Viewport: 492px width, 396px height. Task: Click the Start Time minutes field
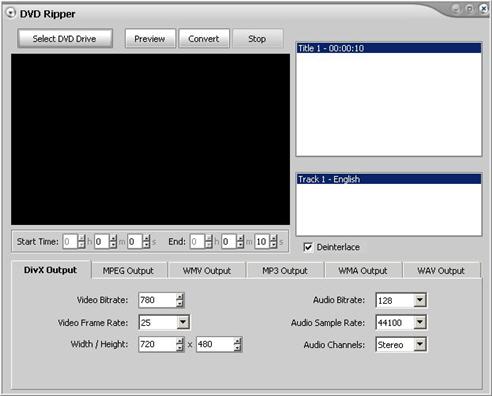click(x=102, y=241)
